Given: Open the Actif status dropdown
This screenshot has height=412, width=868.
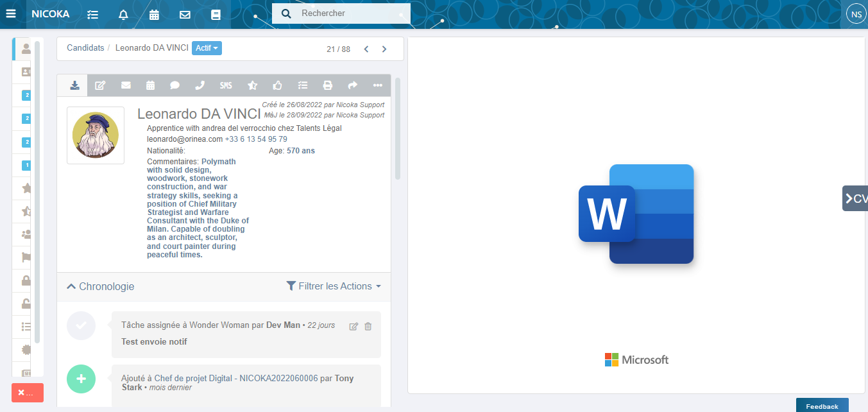Looking at the screenshot, I should 207,48.
